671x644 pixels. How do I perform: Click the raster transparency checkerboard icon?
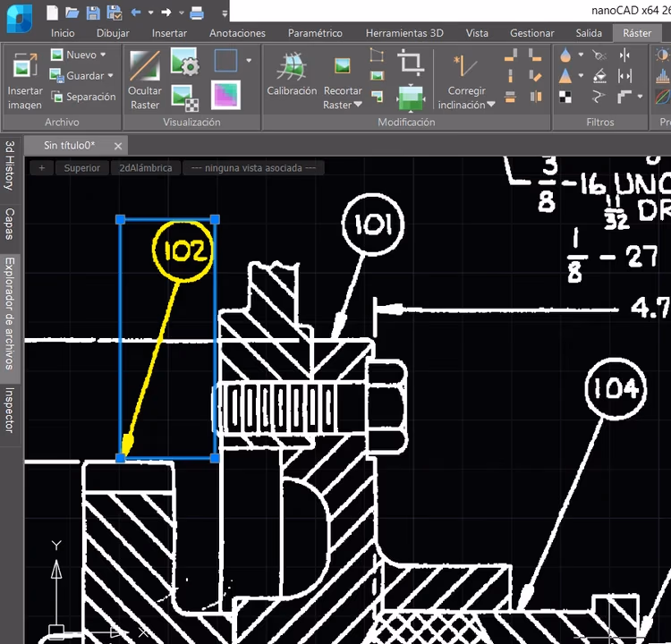pyautogui.click(x=184, y=98)
